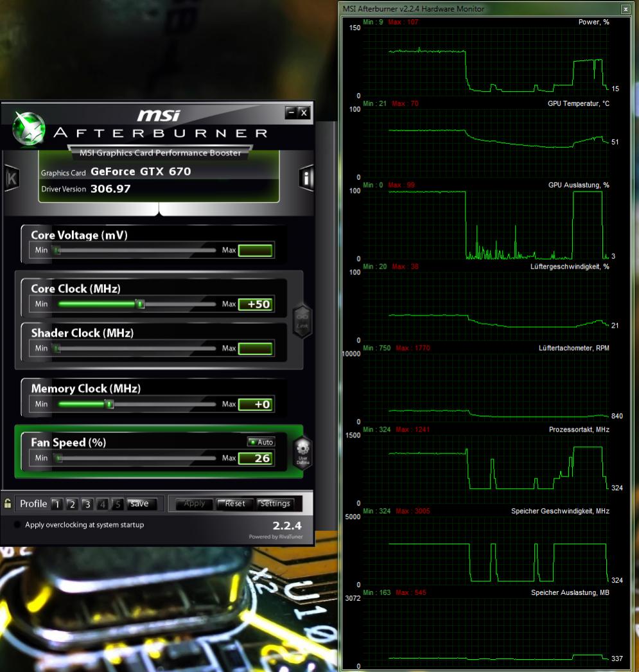
Task: Click the Shader Clock value field
Action: [255, 348]
